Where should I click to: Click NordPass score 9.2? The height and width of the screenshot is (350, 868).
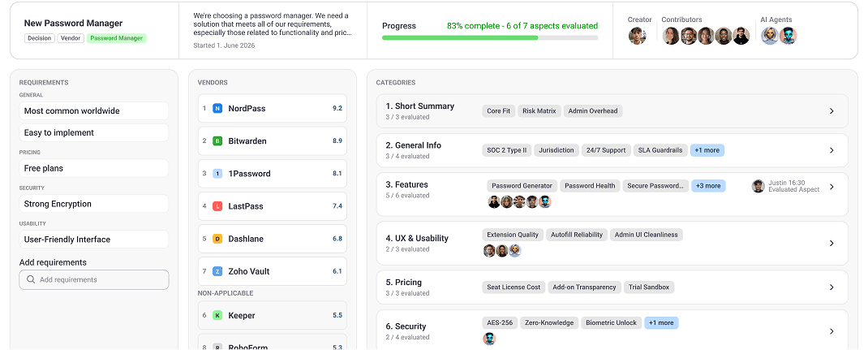click(x=337, y=109)
